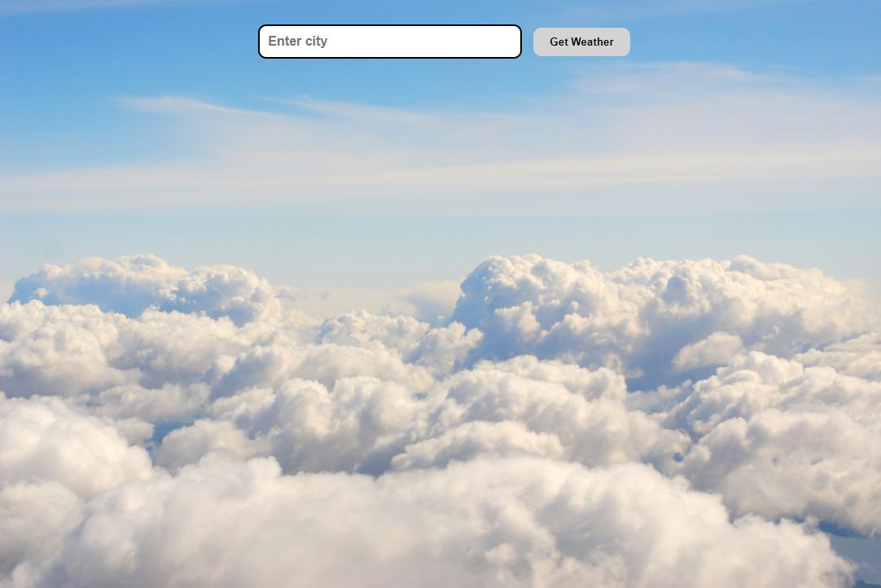Image resolution: width=881 pixels, height=588 pixels.
Task: Click the Get Weather button
Action: point(581,42)
